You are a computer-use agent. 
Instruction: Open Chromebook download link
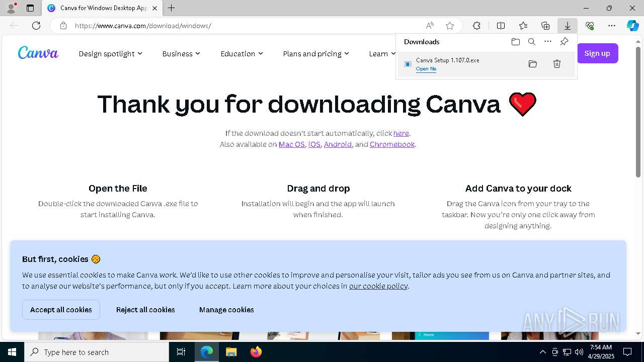click(392, 144)
